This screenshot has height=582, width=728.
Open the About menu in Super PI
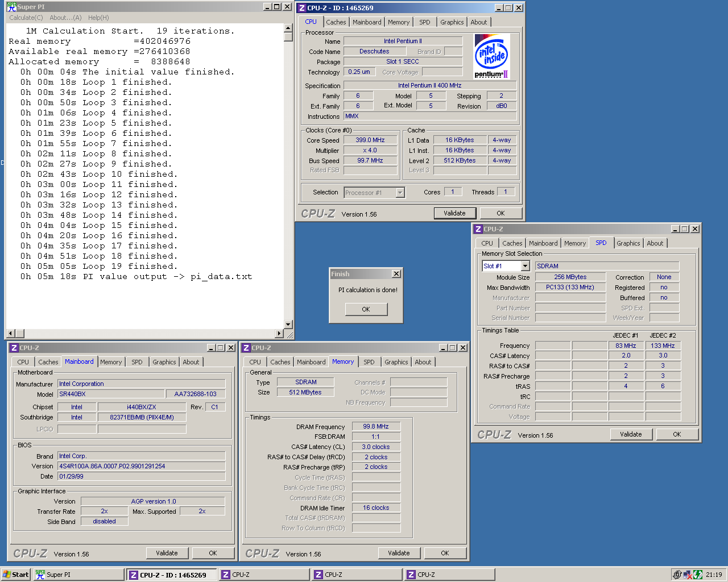click(x=65, y=18)
